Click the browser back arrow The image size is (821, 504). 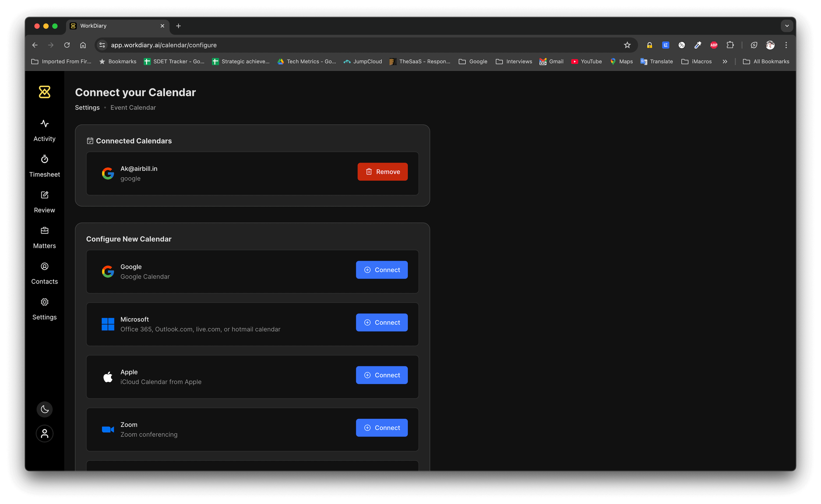point(35,45)
